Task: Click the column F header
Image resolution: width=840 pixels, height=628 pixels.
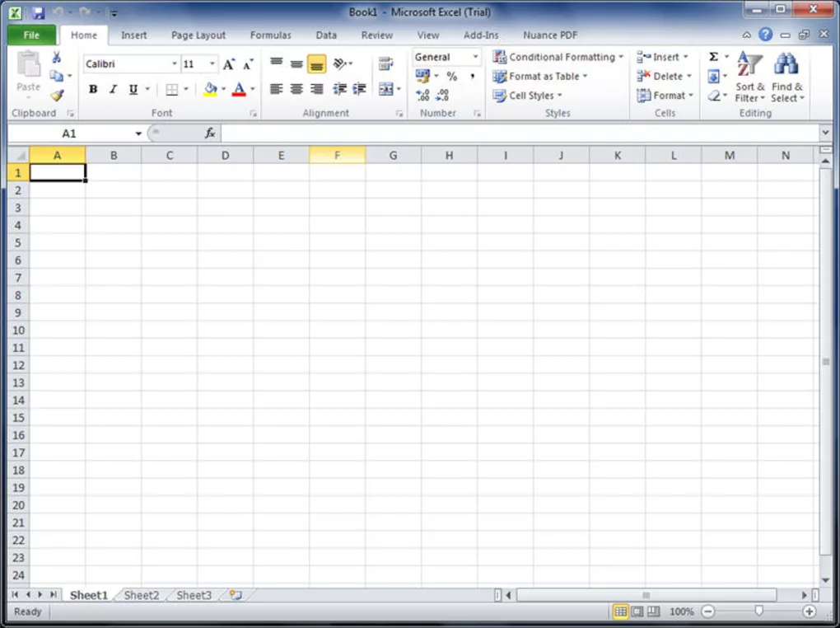Action: click(x=337, y=156)
